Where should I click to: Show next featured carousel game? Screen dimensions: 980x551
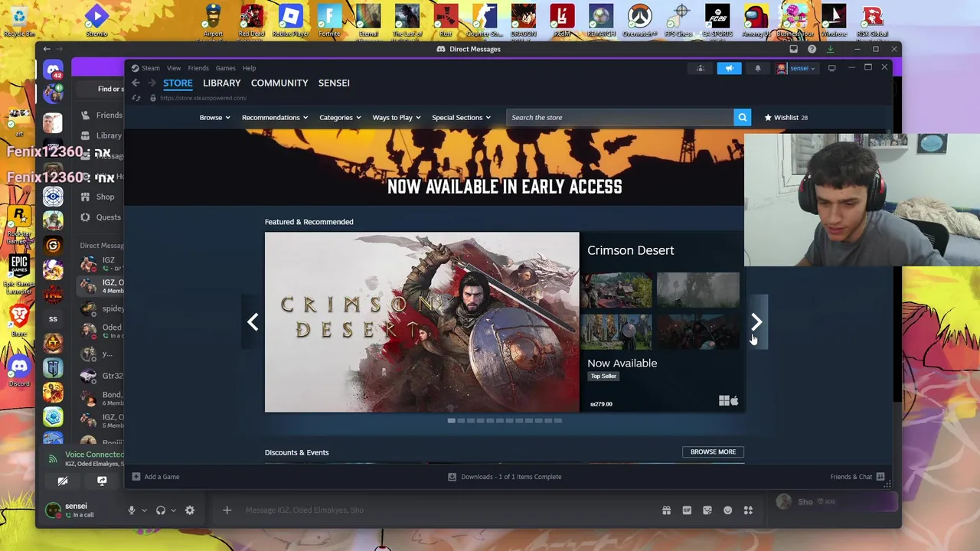coord(756,322)
